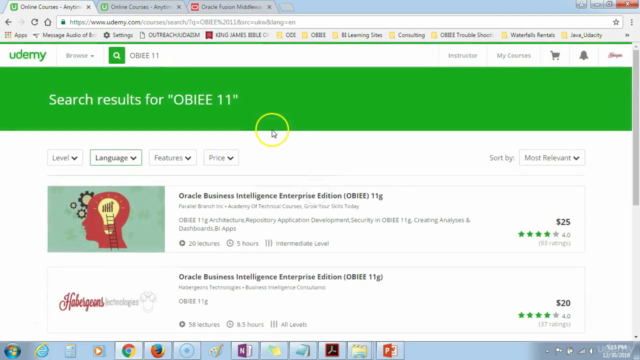Viewport: 640px width, 360px height.
Task: Open OBIEE 11g course by Parallel Branch
Action: coord(280,196)
